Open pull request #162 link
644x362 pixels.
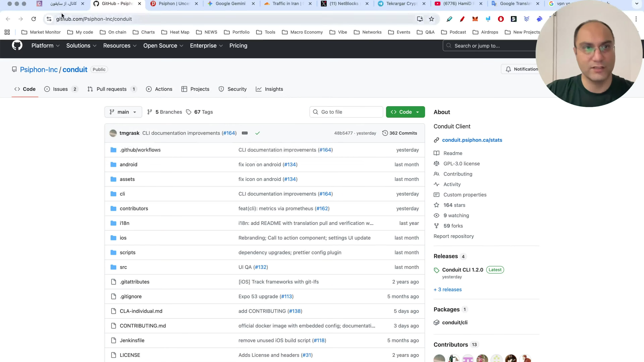pos(322,209)
